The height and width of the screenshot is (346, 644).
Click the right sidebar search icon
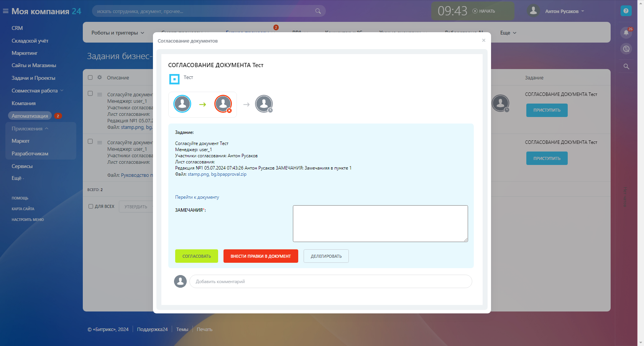[x=626, y=66]
